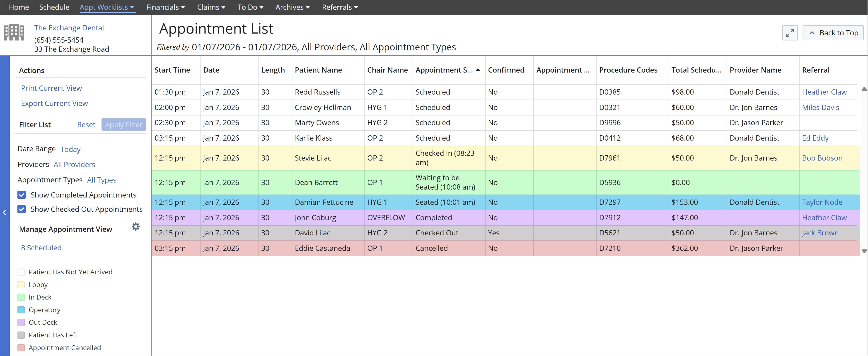Image resolution: width=868 pixels, height=356 pixels.
Task: Click the Operatory blue color swatch
Action: (21, 310)
